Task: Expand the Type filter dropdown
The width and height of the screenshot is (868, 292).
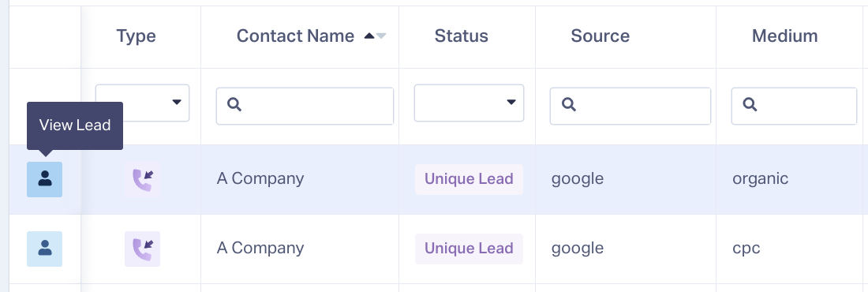Action: (142, 103)
